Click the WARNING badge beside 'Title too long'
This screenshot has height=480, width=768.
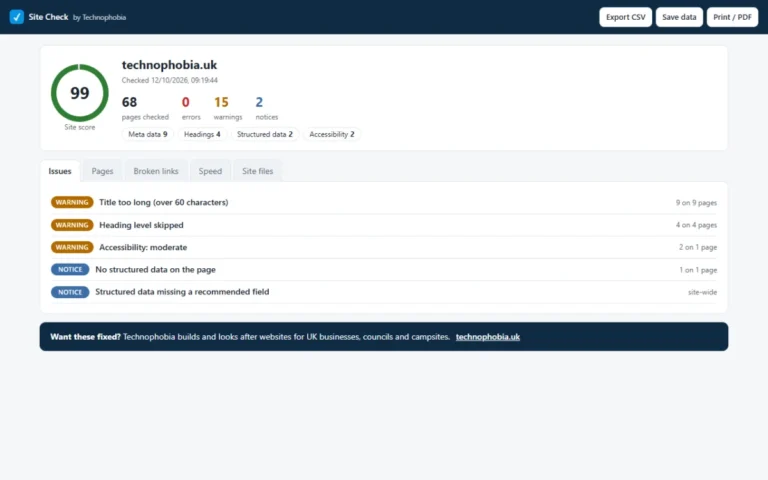[72, 202]
